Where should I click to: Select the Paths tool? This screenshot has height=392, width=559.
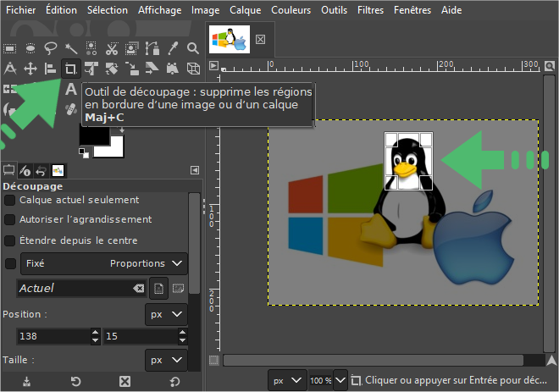(152, 48)
